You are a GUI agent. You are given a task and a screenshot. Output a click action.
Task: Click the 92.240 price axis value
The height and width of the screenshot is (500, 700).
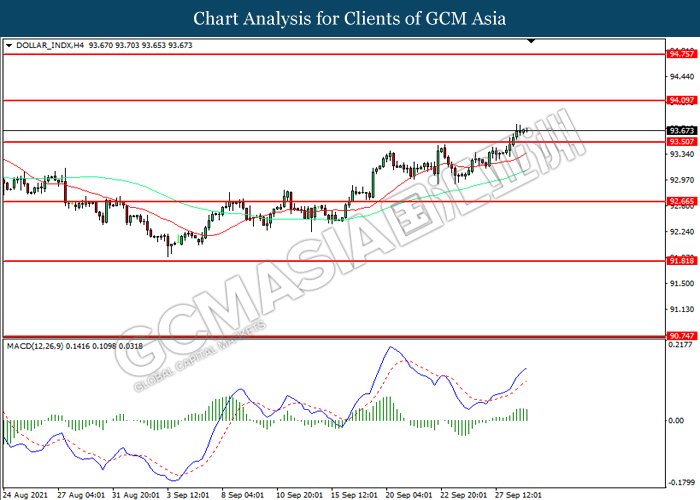682,232
